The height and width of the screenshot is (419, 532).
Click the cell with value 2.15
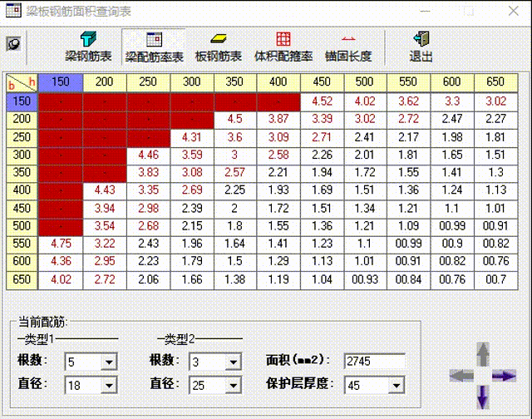pos(192,226)
